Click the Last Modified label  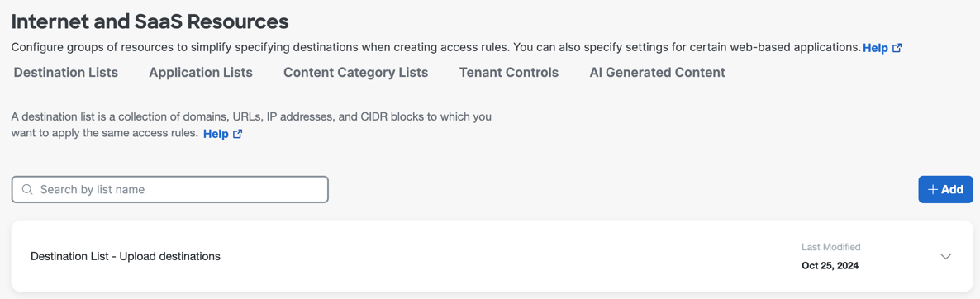pos(830,247)
